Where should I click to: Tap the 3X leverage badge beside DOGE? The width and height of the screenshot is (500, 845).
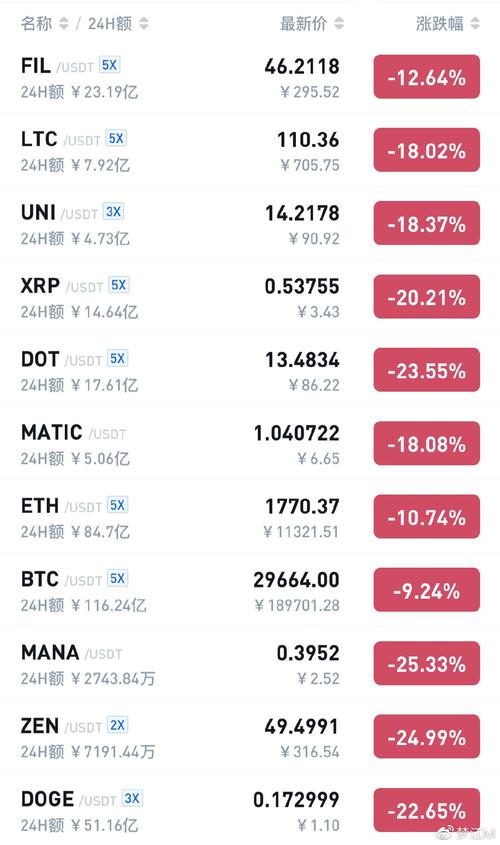(x=132, y=798)
